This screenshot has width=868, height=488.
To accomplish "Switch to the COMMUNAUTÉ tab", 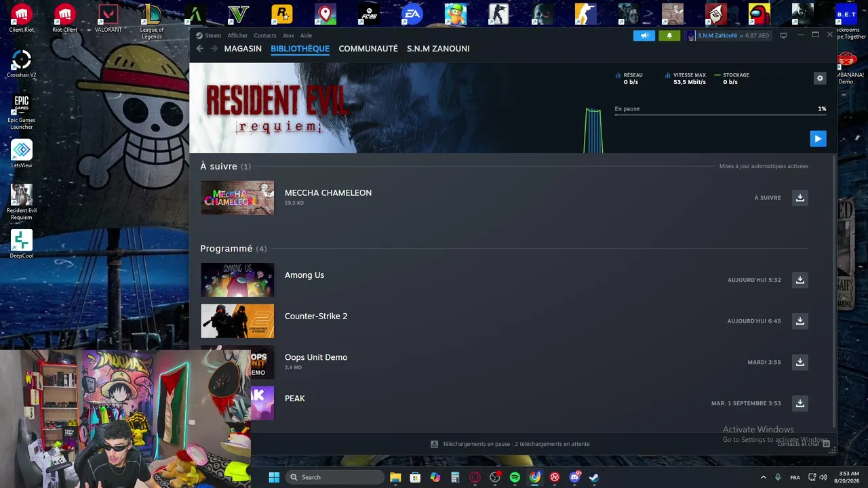I will [x=368, y=49].
